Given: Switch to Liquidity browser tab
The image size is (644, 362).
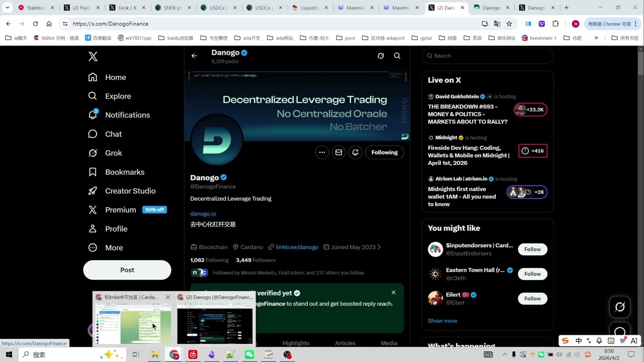Looking at the screenshot, I should pos(310,8).
